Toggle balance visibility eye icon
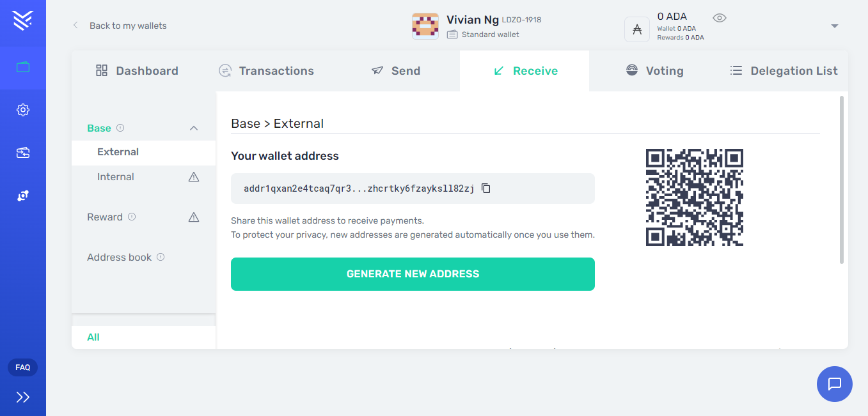 click(x=720, y=18)
